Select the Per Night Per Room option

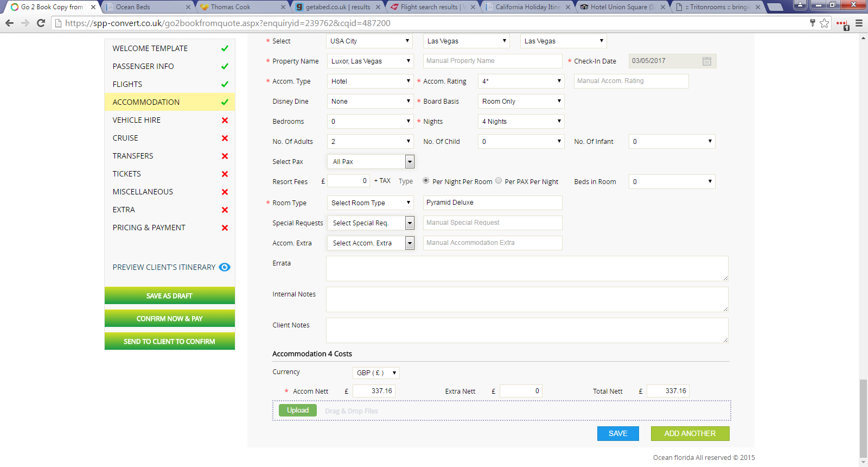(426, 181)
